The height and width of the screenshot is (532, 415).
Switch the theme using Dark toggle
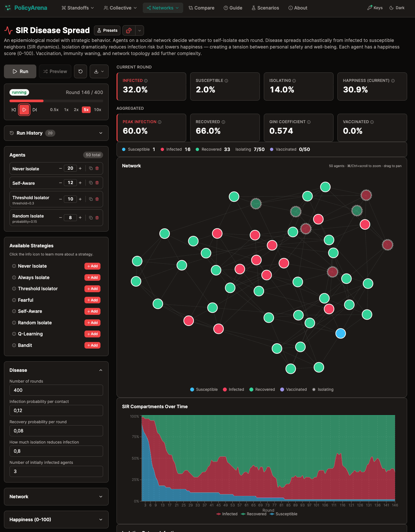[397, 8]
